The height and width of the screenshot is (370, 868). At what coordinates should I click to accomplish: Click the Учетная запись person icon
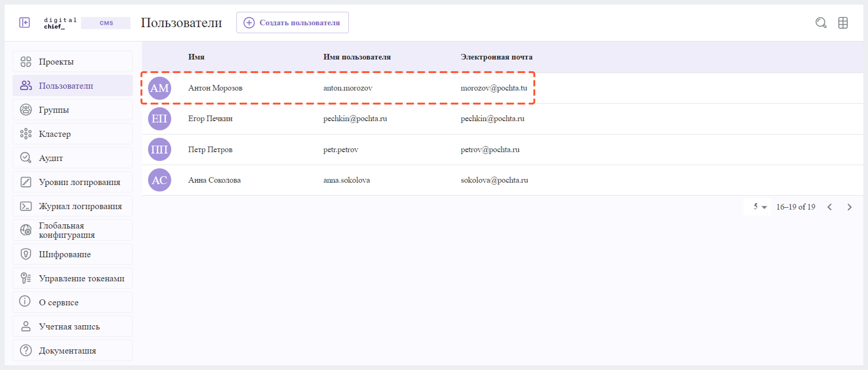point(26,327)
